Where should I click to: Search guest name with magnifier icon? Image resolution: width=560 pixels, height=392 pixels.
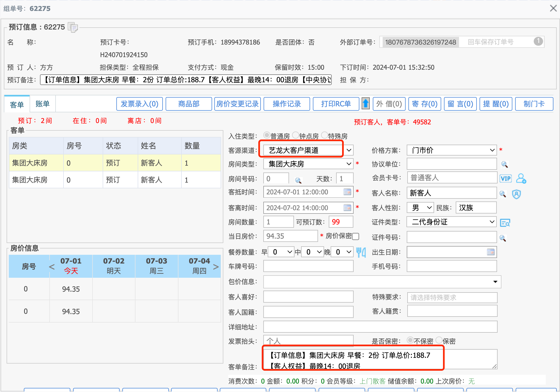[x=503, y=194]
